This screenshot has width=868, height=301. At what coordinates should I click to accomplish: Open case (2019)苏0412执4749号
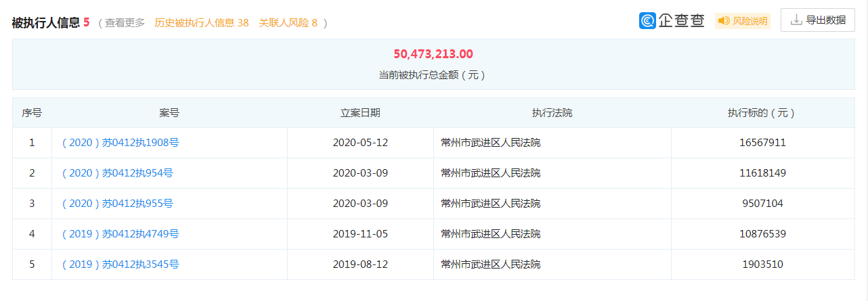pyautogui.click(x=120, y=234)
